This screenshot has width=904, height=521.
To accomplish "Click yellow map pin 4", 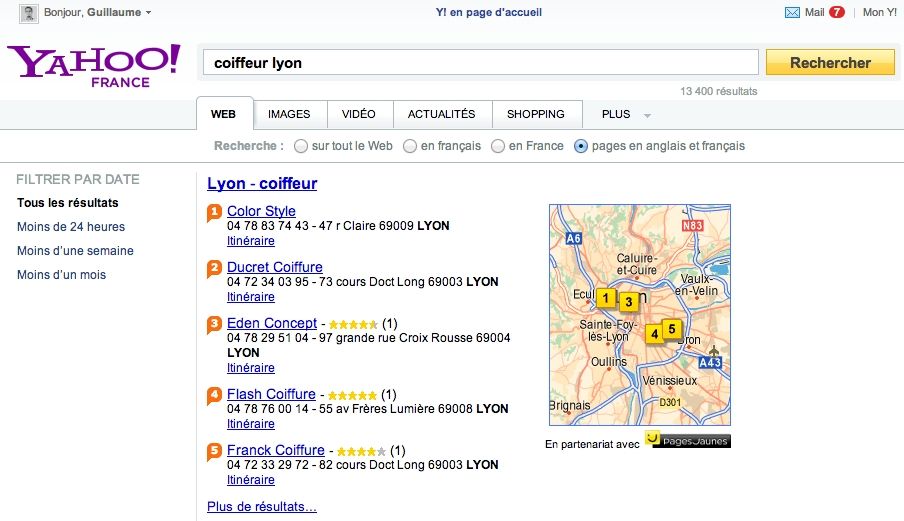I will pyautogui.click(x=654, y=334).
